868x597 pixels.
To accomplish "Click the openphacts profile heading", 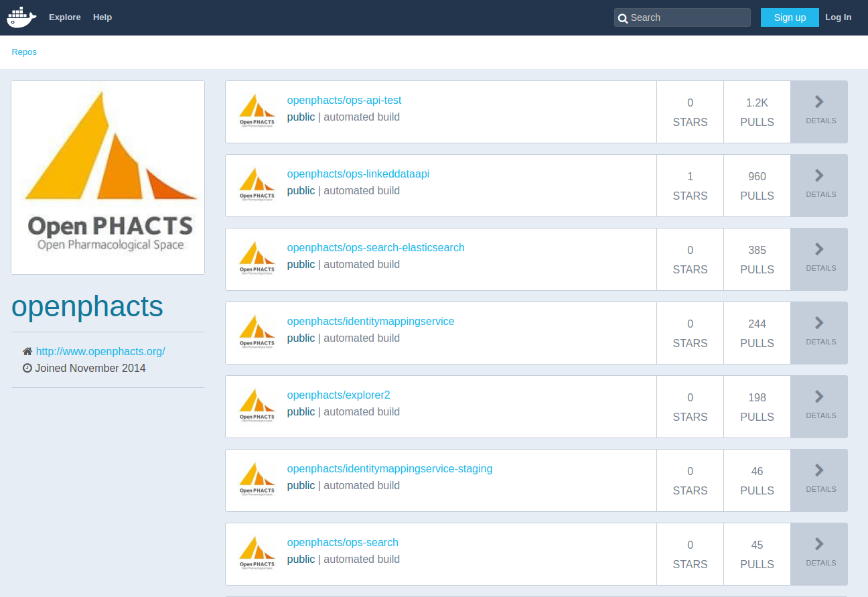I will (88, 306).
